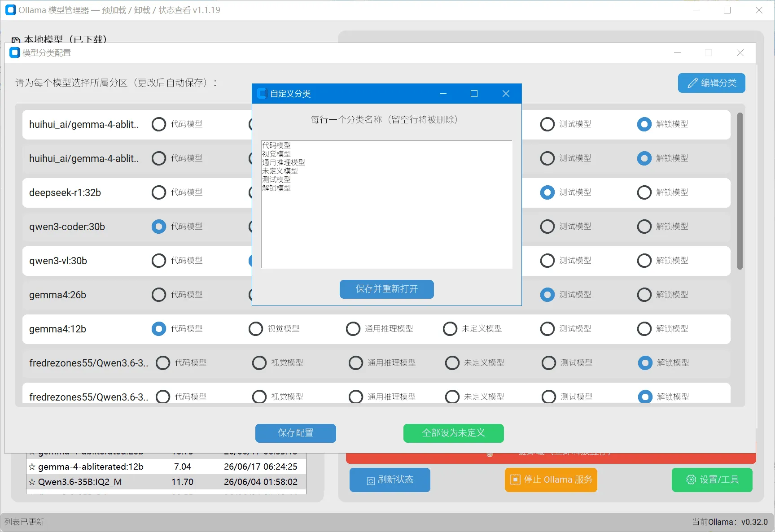775x532 pixels.
Task: Select 解锁模型 for second huihui_ai/gemma-4-ablit row
Action: click(644, 158)
